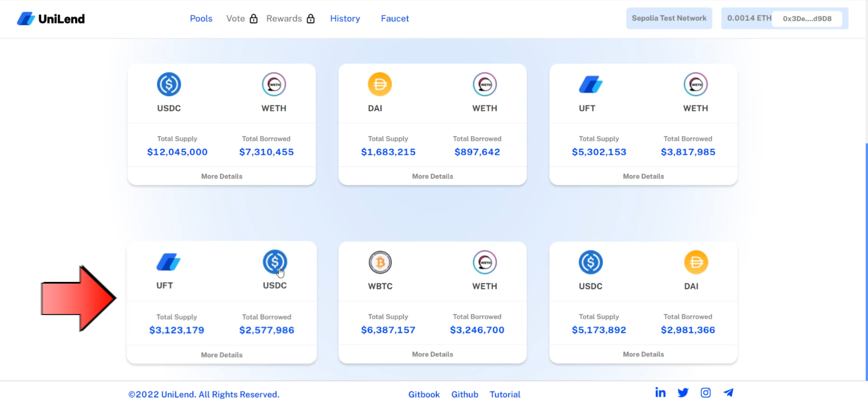
Task: Click the wallet address 0x3De....d9D8
Action: click(807, 19)
